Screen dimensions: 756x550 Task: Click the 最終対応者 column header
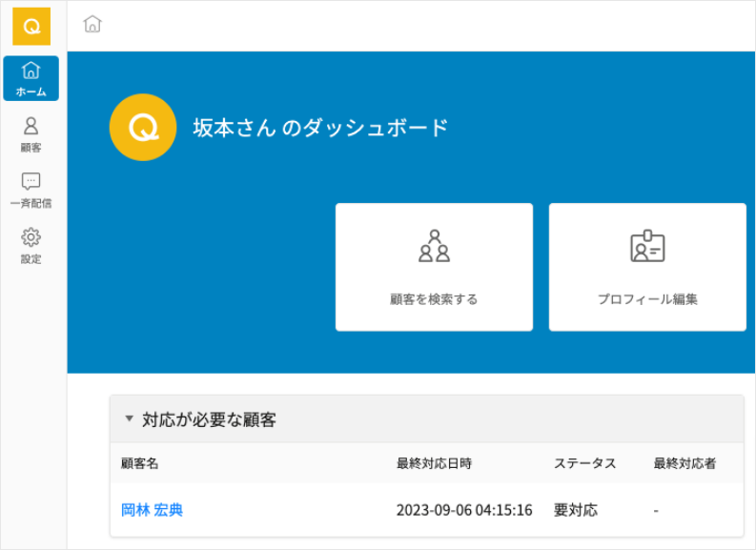(684, 463)
